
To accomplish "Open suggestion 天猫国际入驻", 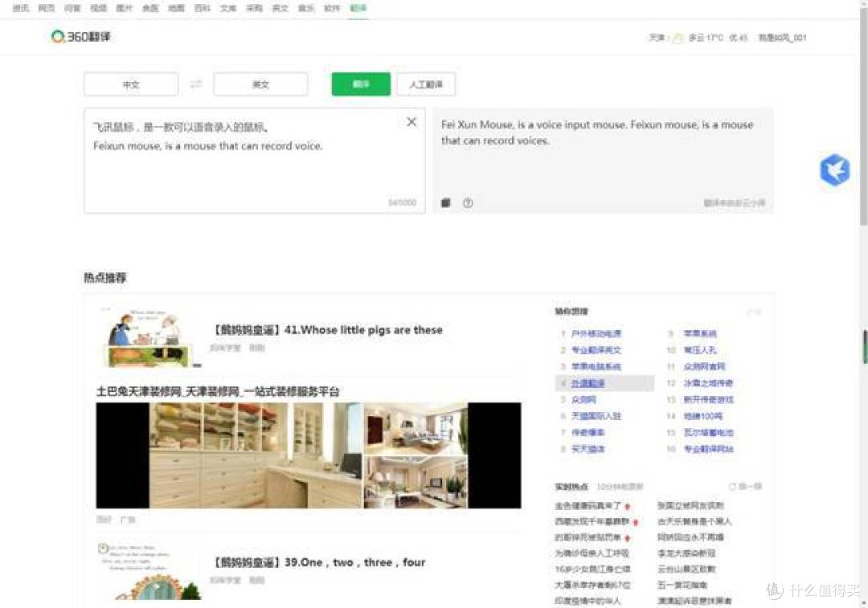I will (x=596, y=415).
